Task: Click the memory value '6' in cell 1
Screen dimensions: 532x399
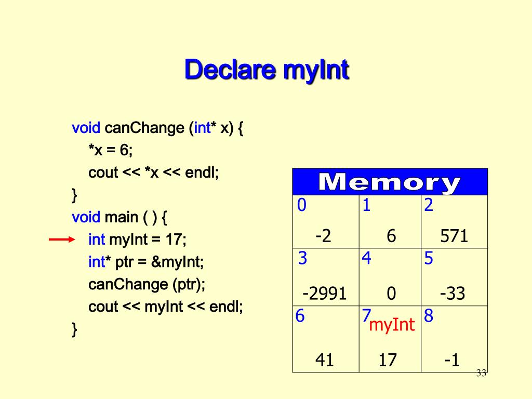Action: click(391, 235)
